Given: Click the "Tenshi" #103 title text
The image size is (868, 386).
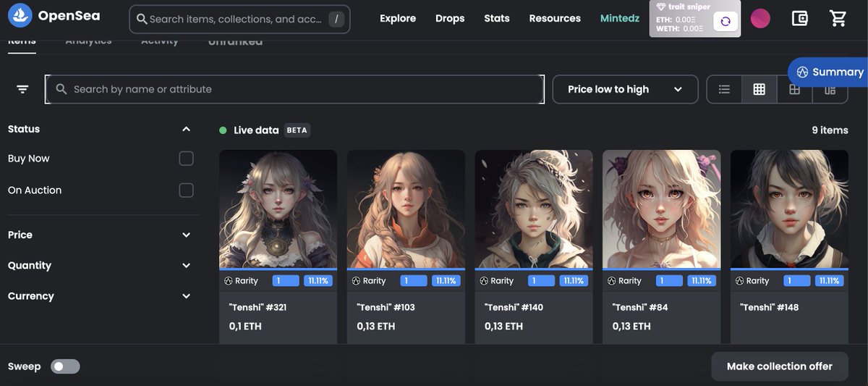Looking at the screenshot, I should pos(386,307).
